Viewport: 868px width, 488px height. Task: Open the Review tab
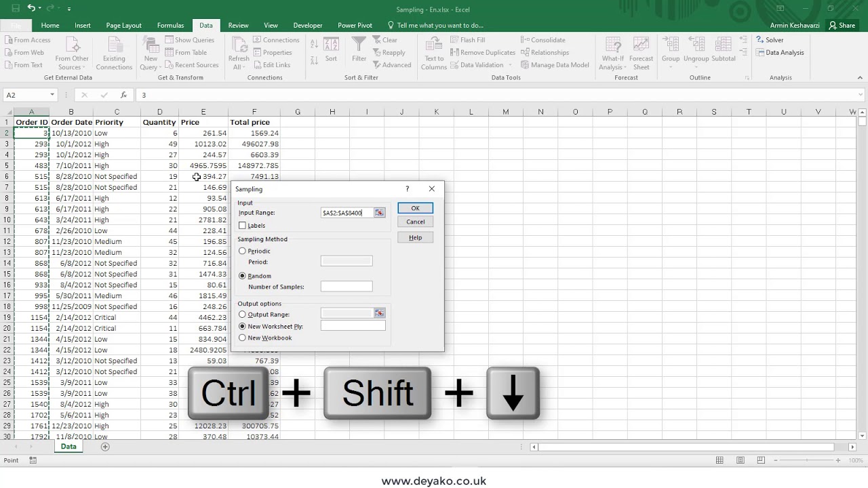[x=238, y=25]
